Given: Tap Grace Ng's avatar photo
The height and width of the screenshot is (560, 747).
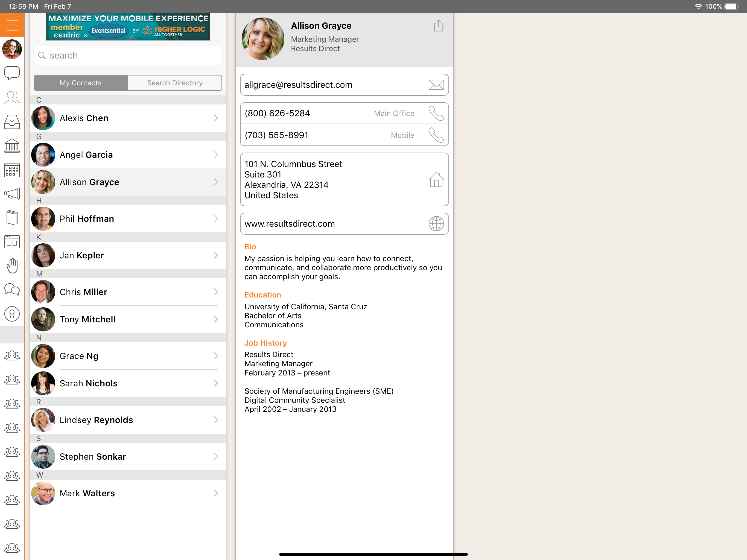Looking at the screenshot, I should tap(43, 356).
